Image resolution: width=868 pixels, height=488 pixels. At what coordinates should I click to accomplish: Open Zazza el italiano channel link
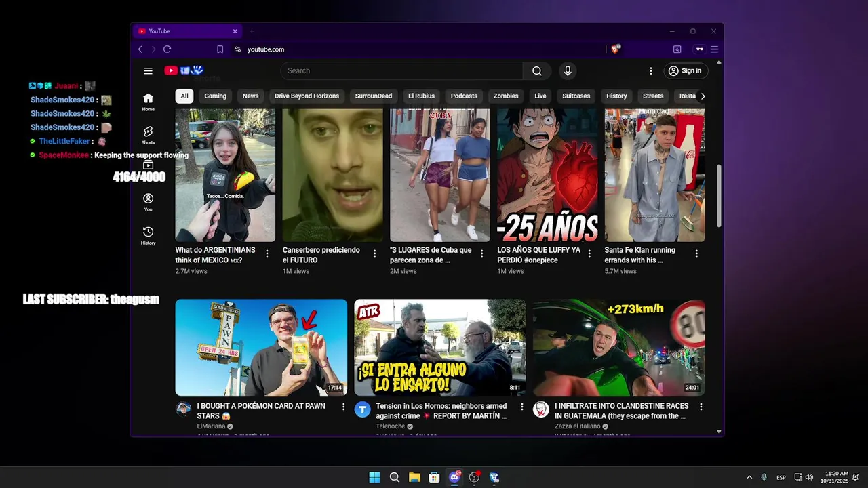pos(577,426)
